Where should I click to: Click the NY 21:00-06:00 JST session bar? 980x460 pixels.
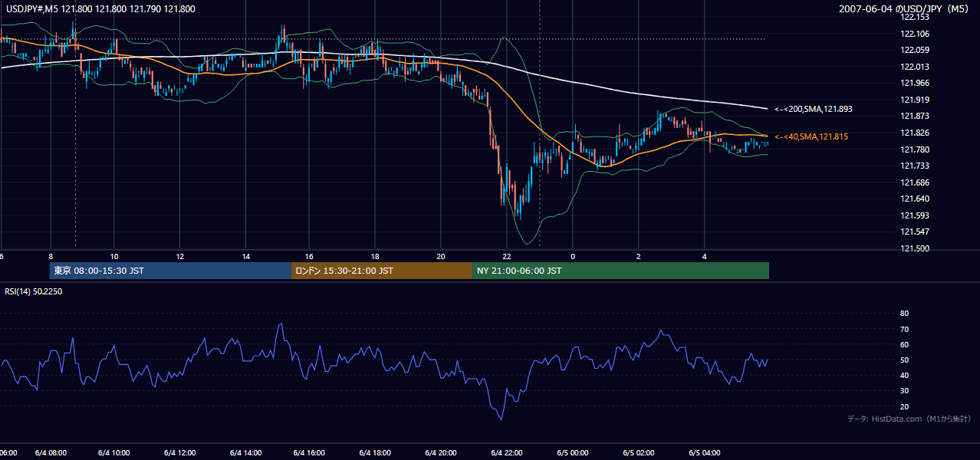click(x=621, y=271)
